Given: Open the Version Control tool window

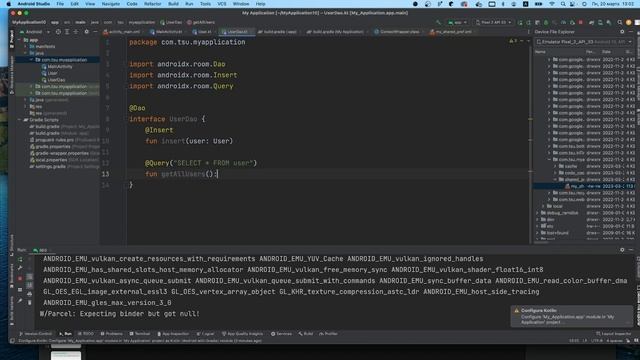Looking at the screenshot, I should click(36, 333).
